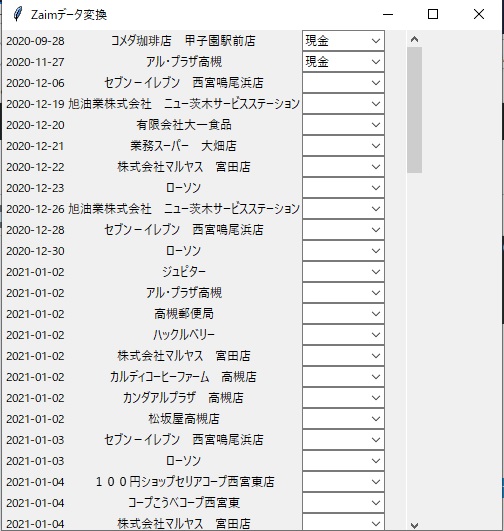Click the vertical scrollbar thumb
The height and width of the screenshot is (531, 504).
pyautogui.click(x=414, y=110)
